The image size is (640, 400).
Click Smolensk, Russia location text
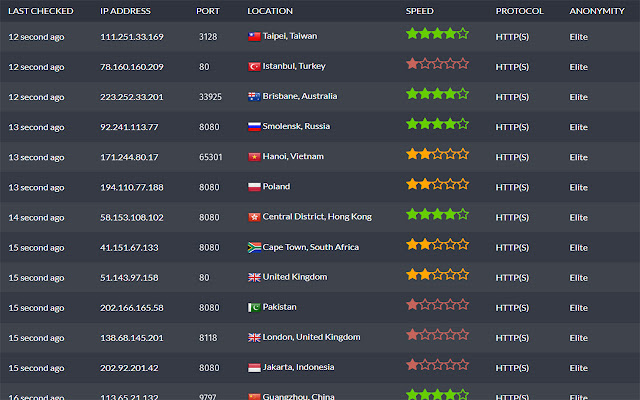coord(296,127)
